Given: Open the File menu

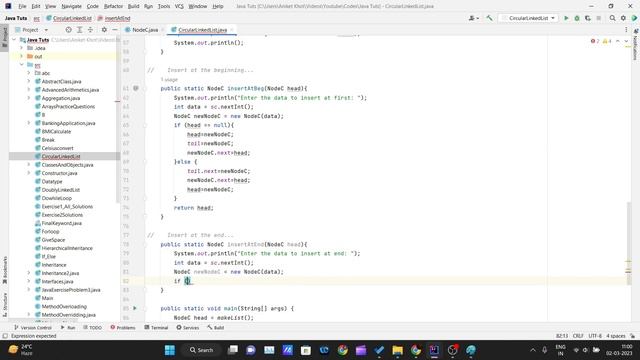Looking at the screenshot, I should (22, 6).
